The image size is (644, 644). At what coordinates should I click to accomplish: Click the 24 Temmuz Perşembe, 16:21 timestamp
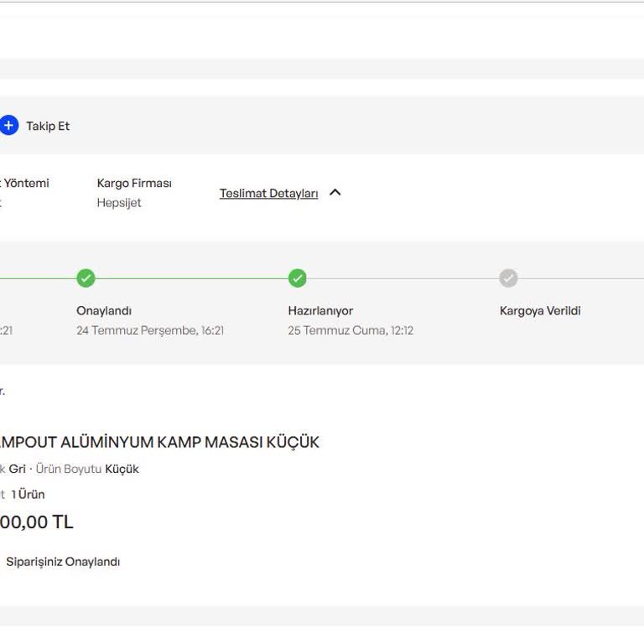tap(150, 330)
